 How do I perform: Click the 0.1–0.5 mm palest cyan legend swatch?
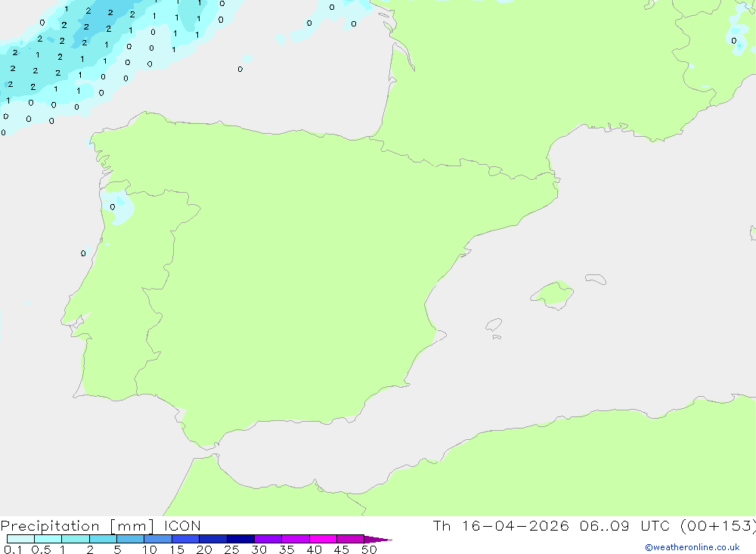pyautogui.click(x=20, y=539)
